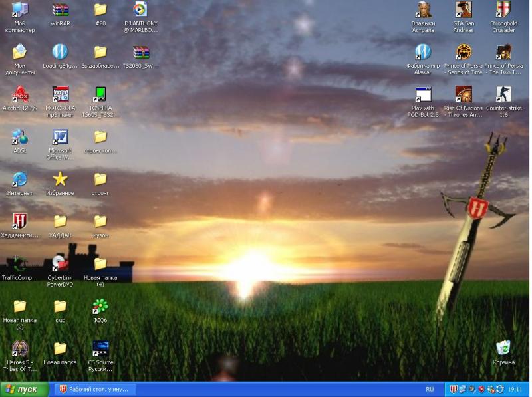The height and width of the screenshot is (397, 532).
Task: Click the Rise Of Nations icon
Action: (464, 94)
